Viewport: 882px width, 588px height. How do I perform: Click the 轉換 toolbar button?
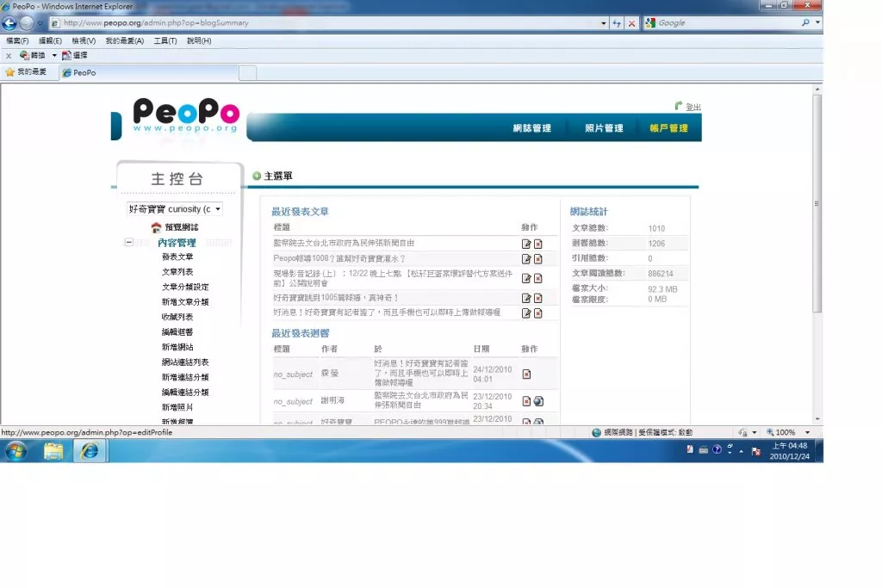coord(33,55)
